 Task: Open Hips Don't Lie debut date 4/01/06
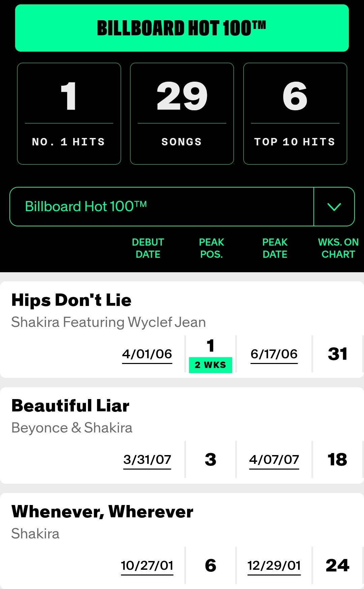pos(147,354)
